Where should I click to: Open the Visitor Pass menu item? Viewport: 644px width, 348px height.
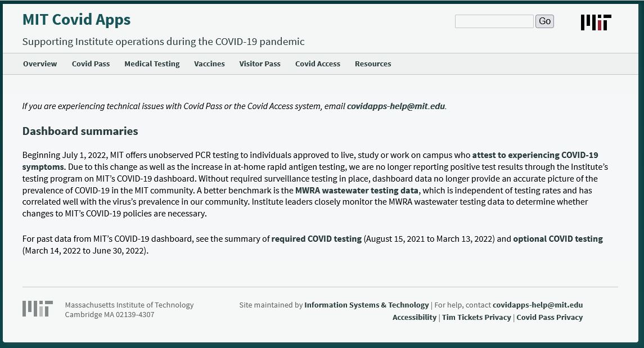point(260,64)
